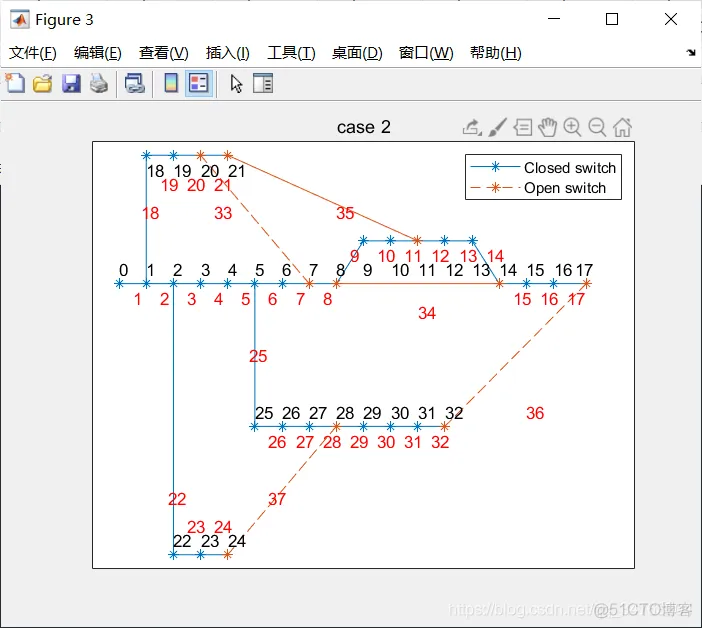Select the pan hand tool

(x=547, y=128)
